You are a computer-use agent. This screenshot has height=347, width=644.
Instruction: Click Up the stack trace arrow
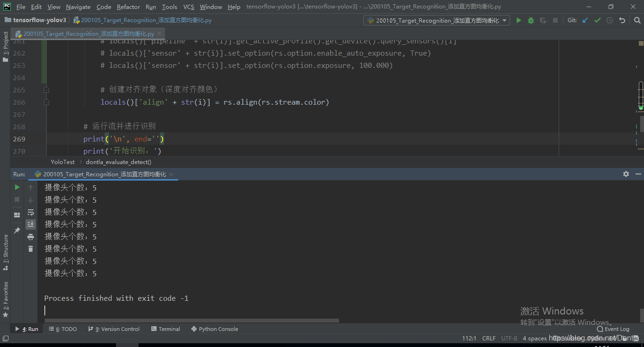coord(31,187)
